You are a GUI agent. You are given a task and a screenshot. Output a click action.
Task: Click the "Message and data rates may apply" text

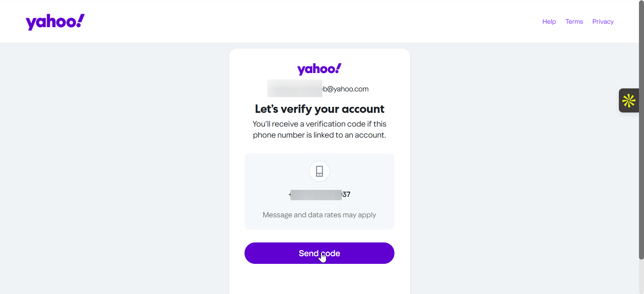pos(319,215)
